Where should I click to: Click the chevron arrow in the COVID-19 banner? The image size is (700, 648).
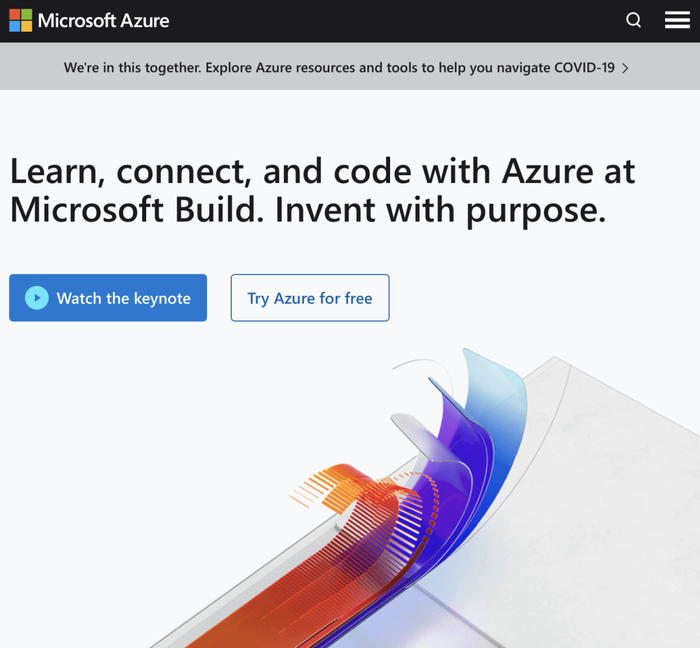pos(626,68)
